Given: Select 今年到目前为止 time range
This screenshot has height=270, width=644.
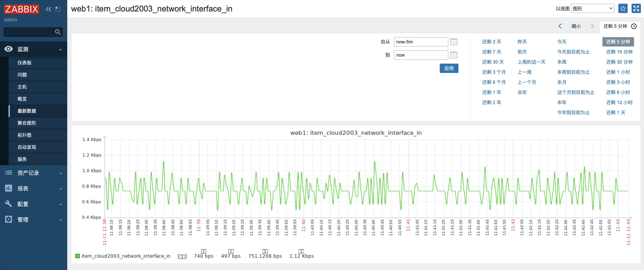Looking at the screenshot, I should 573,113.
